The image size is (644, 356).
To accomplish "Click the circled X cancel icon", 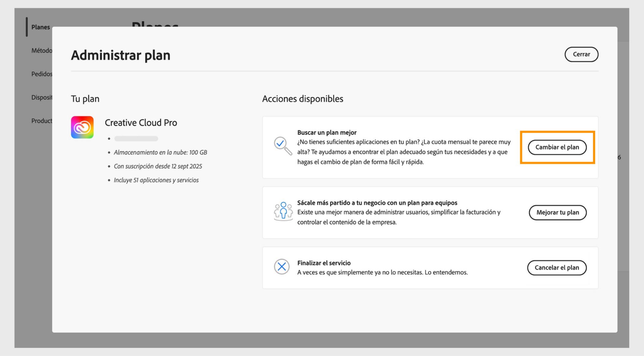I will click(282, 267).
